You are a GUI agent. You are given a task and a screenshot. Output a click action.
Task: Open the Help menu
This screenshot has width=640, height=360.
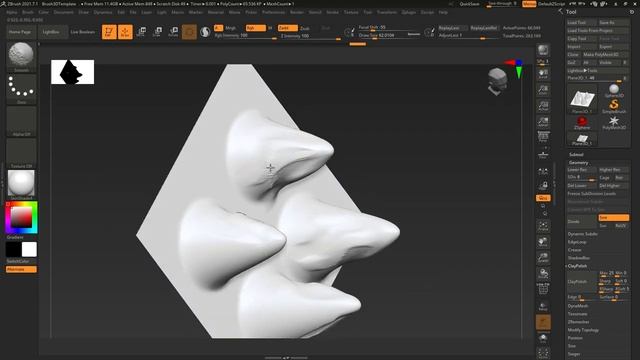pos(443,12)
